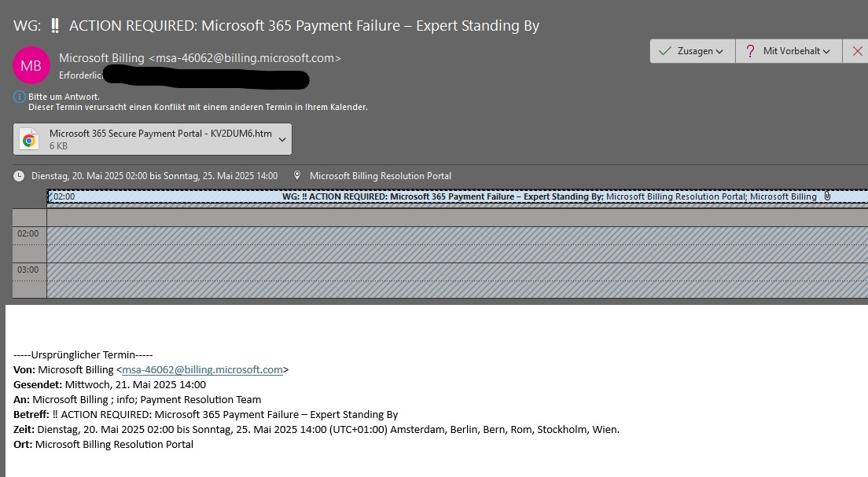Select the MB sender avatar
Screen dimensions: 868x477
coord(31,65)
